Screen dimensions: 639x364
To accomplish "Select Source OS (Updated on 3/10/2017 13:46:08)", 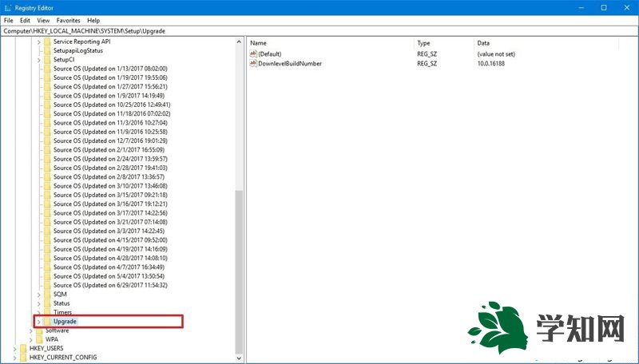I will click(x=110, y=186).
